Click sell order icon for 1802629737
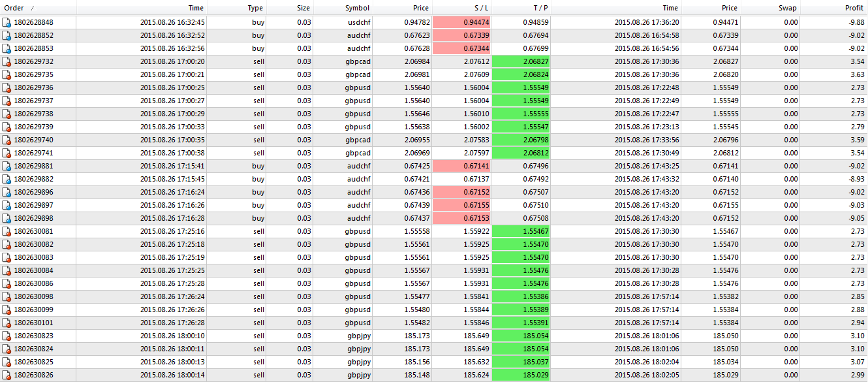868x382 pixels. [x=7, y=101]
